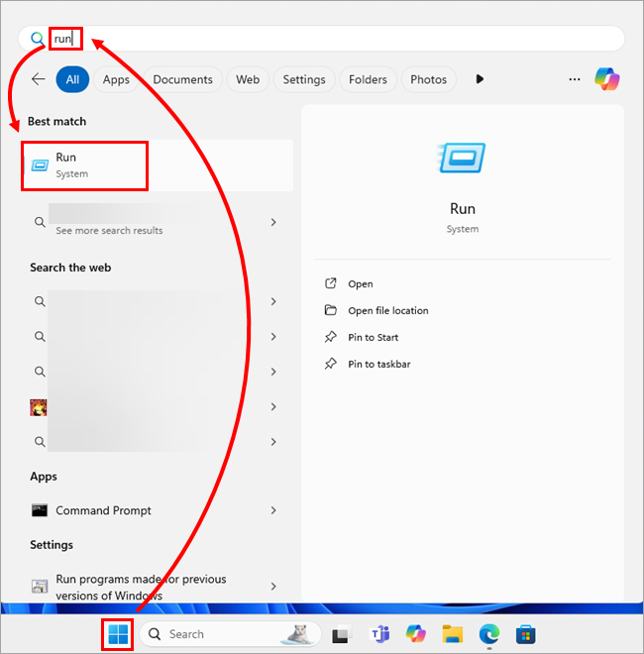Switch to the Documents filter tab
The image size is (644, 654).
click(x=182, y=79)
